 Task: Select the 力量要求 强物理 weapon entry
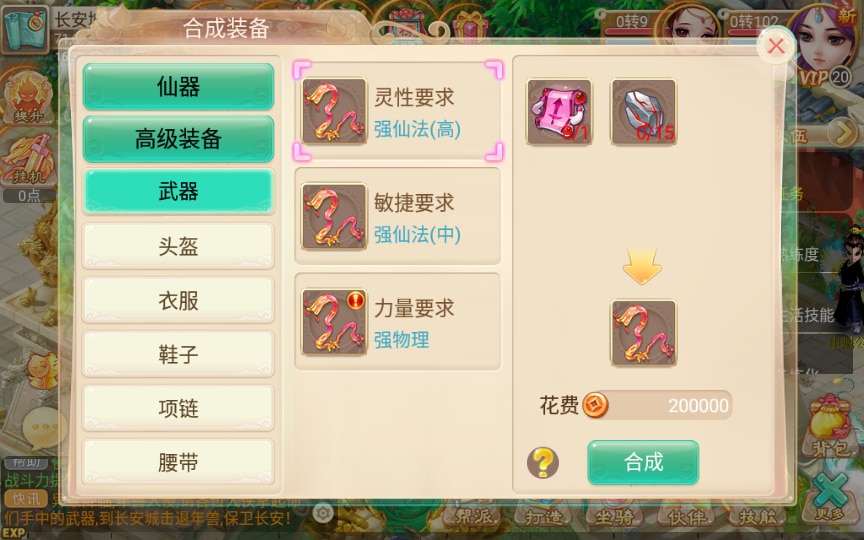coord(398,322)
